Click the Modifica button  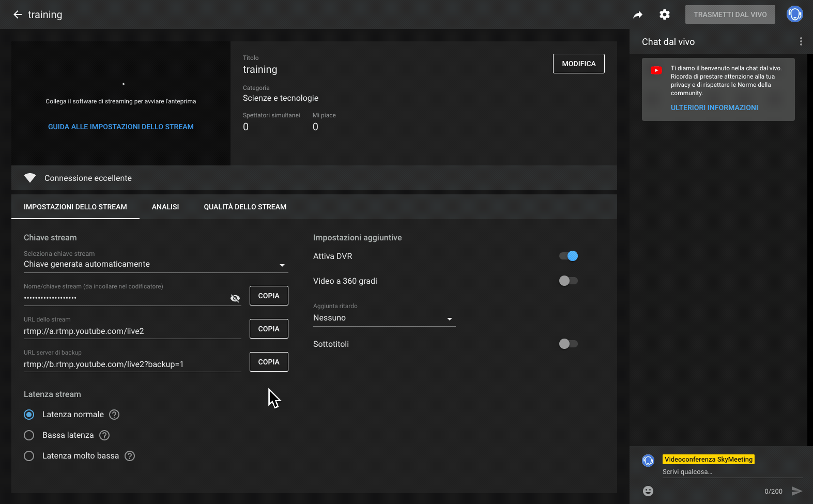coord(578,64)
